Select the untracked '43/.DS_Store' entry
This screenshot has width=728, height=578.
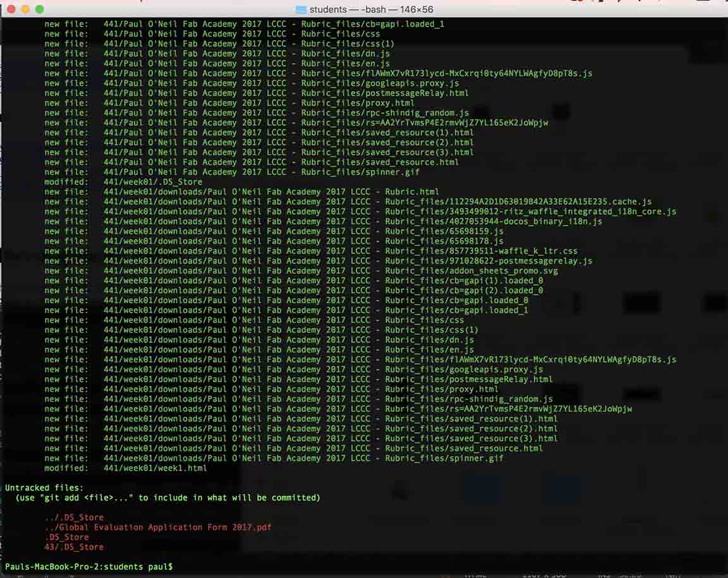74,547
